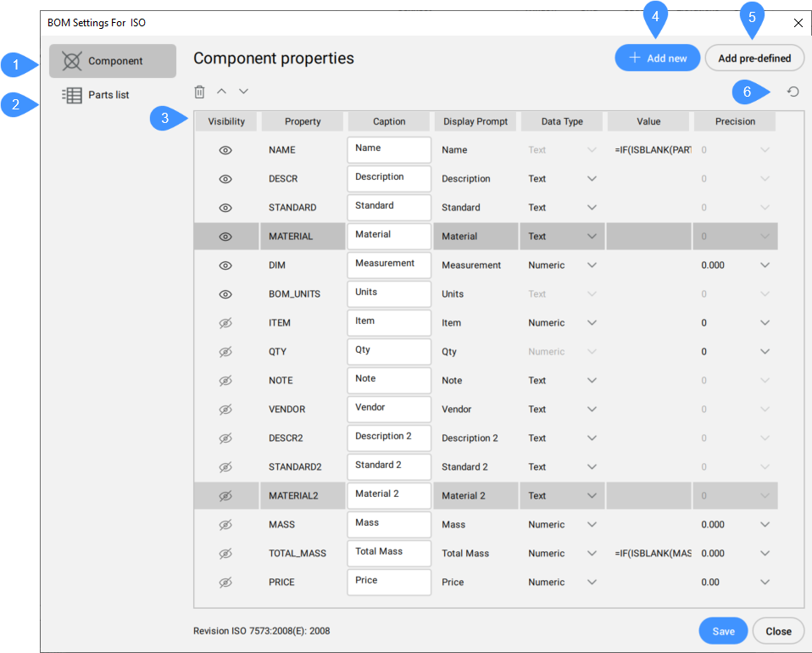Image resolution: width=812 pixels, height=653 pixels.
Task: Save the BOM settings
Action: (x=724, y=631)
